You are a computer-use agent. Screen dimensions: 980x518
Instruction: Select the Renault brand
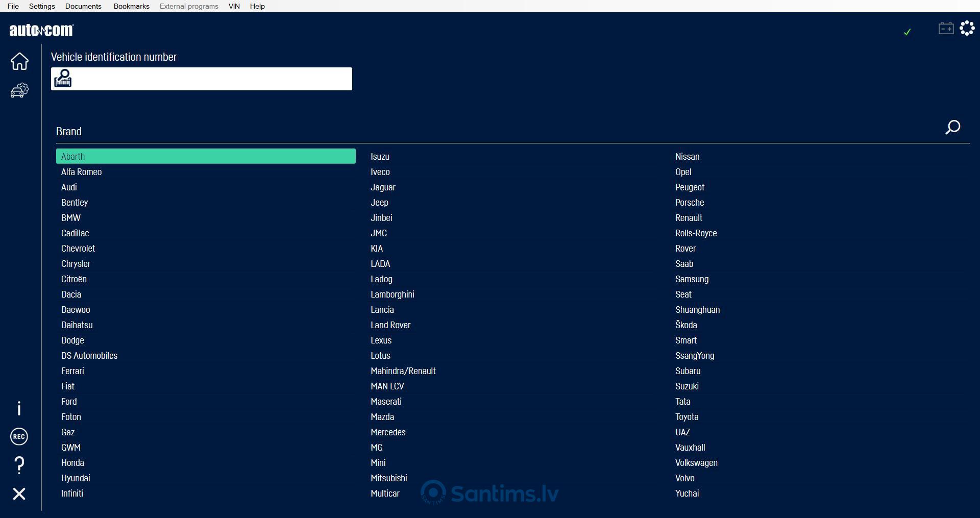689,218
